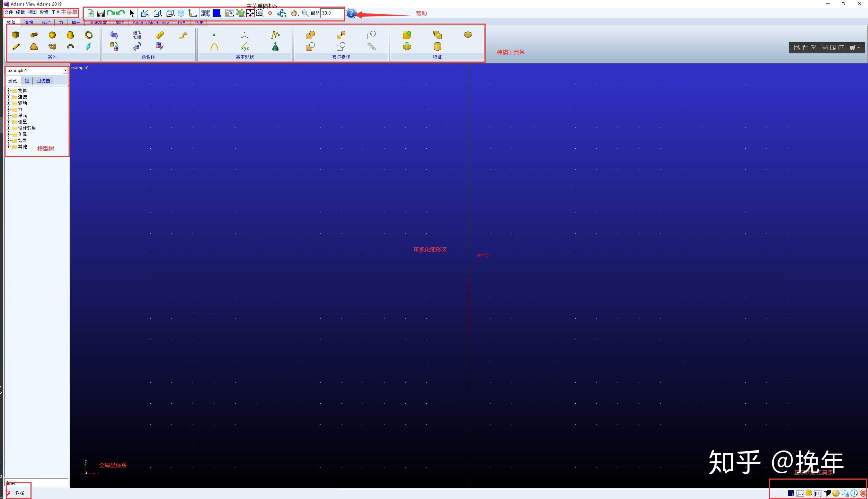Open the .example1 model dropdown

65,70
